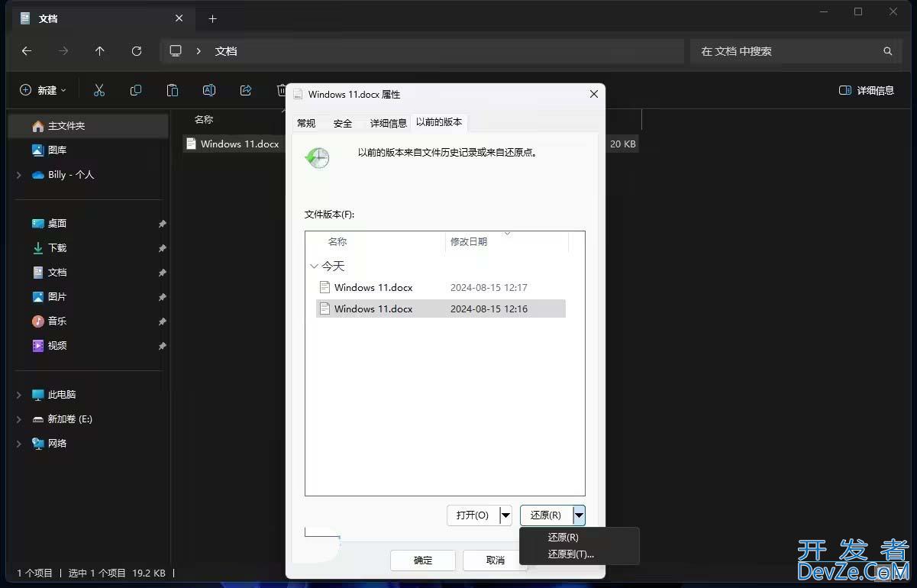
Task: Switch to the 常规 tab
Action: 306,123
